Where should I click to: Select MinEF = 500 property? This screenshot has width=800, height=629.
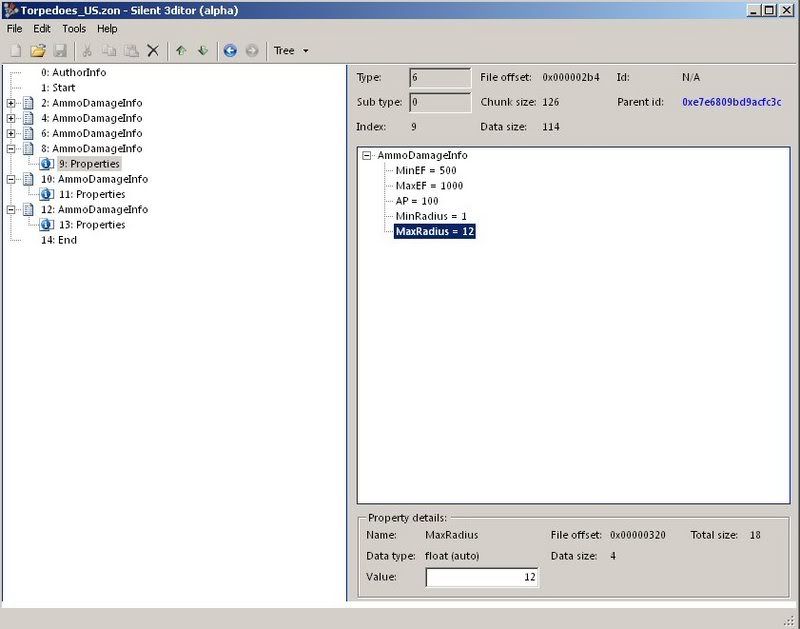click(x=426, y=170)
